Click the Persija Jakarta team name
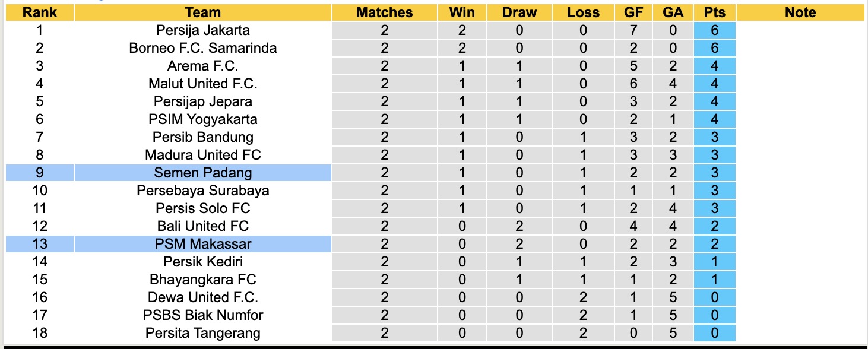 (203, 30)
